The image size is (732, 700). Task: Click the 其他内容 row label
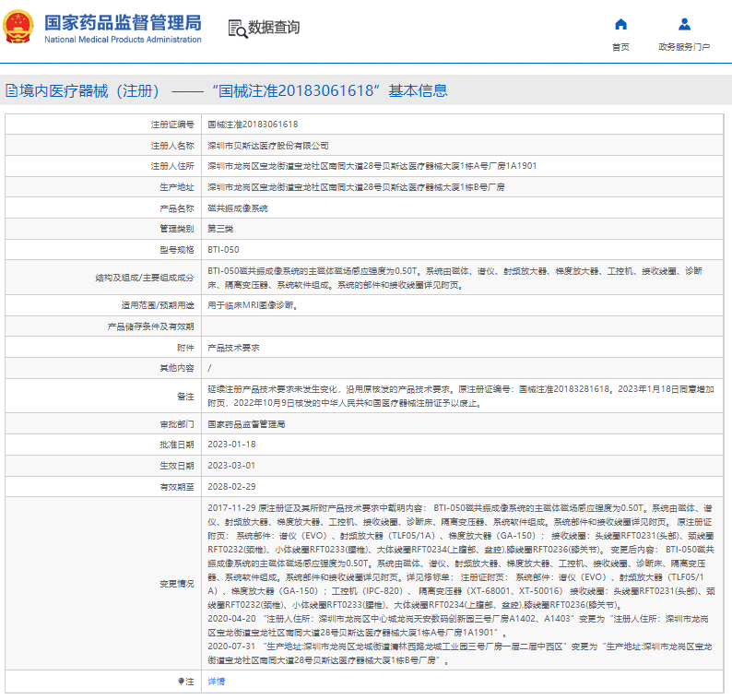click(x=176, y=369)
